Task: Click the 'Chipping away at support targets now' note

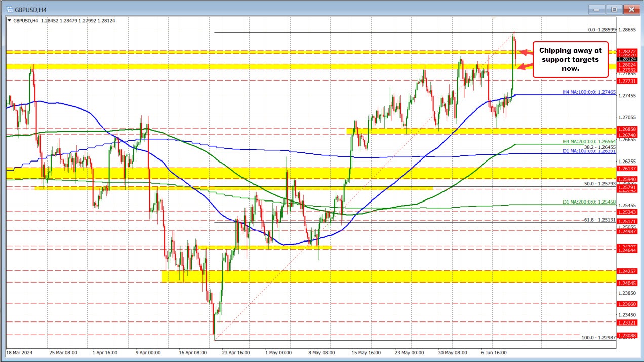Action: pyautogui.click(x=570, y=59)
